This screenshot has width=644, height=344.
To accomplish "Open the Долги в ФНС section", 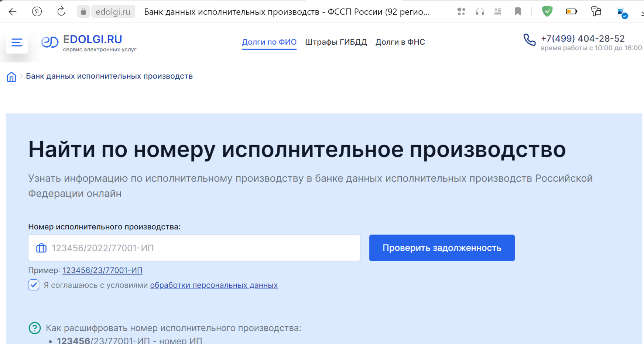I will (x=400, y=42).
